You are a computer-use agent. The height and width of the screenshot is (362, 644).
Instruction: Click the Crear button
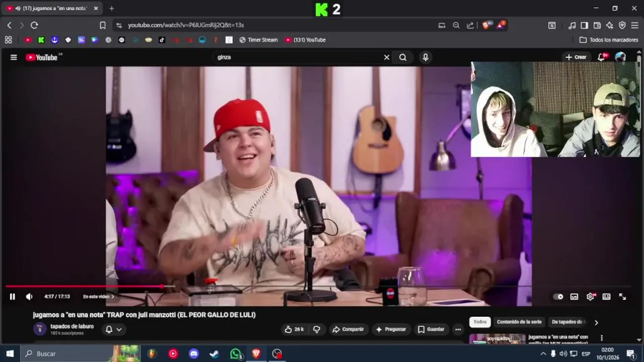tap(576, 57)
